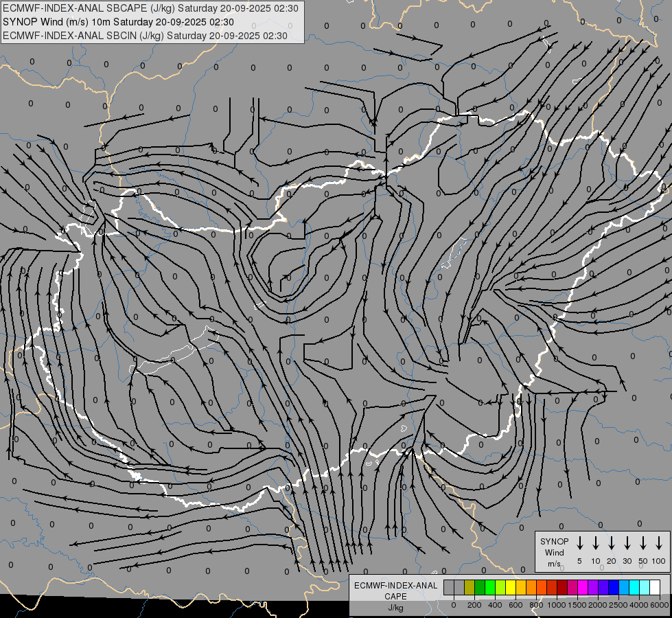Click the '800' tick on CAPE scale
This screenshot has width=672, height=618.
[536, 605]
